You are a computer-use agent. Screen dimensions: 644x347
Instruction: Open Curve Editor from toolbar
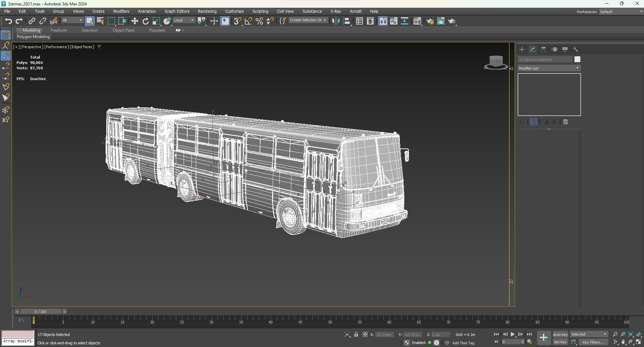[x=394, y=21]
